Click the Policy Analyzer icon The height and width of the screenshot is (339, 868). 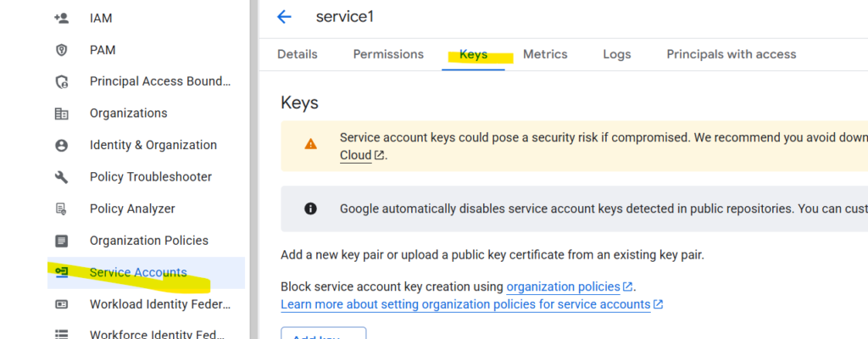click(x=61, y=208)
